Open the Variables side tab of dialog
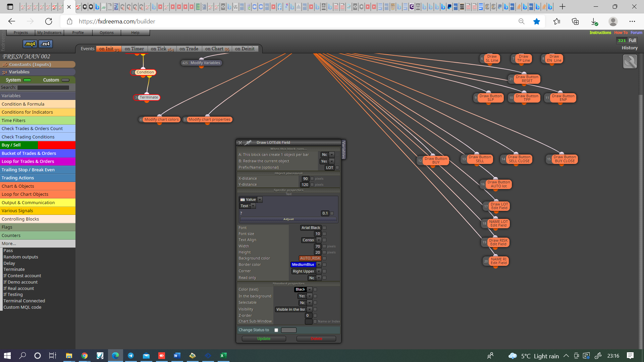This screenshot has width=644, height=362. coord(343,149)
